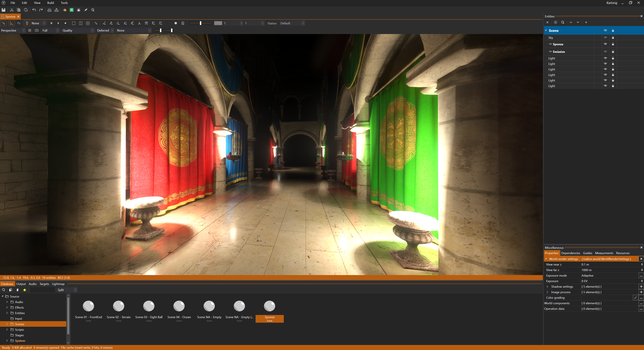Open the debug bug tool

[x=78, y=10]
